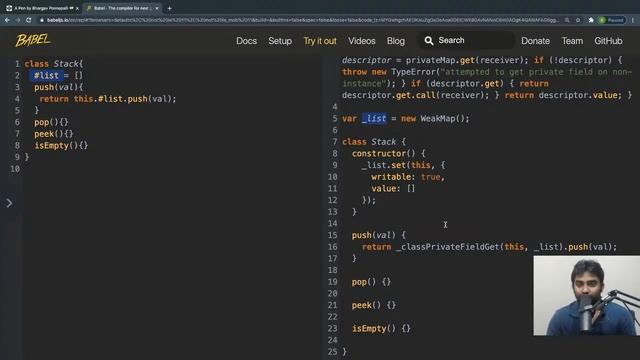Click 'isEmpty() {}' in the output panel
The height and width of the screenshot is (360, 640).
pos(381,328)
